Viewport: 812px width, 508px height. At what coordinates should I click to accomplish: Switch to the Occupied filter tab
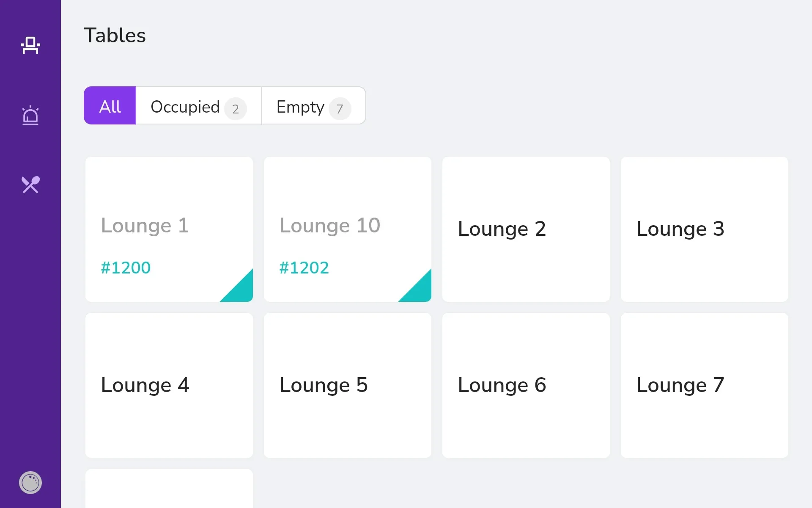(x=199, y=105)
